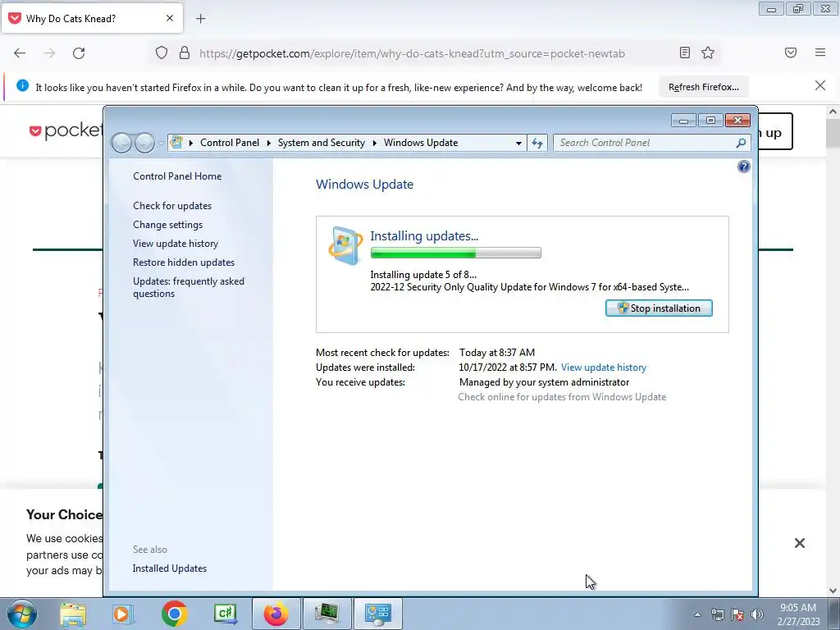840x630 pixels.
Task: Open the blue help question mark icon
Action: (743, 167)
